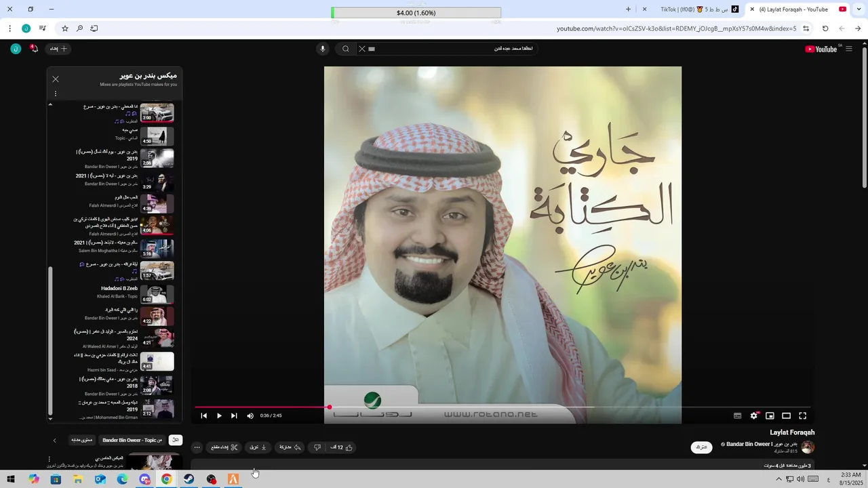This screenshot has width=868, height=488.
Task: Open the create button in header
Action: click(59, 49)
